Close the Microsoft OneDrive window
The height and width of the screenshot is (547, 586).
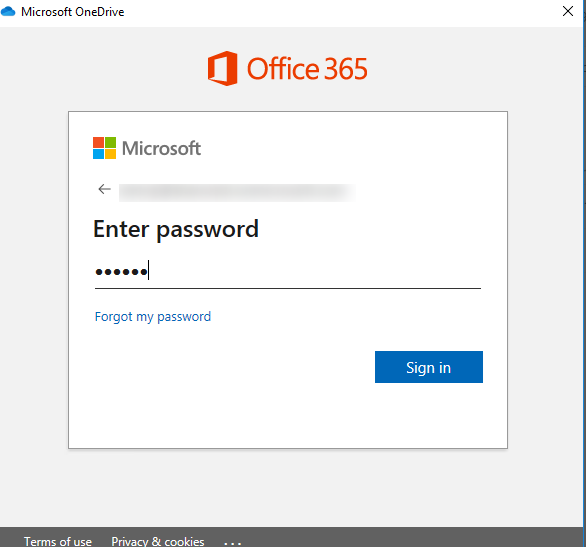point(568,11)
